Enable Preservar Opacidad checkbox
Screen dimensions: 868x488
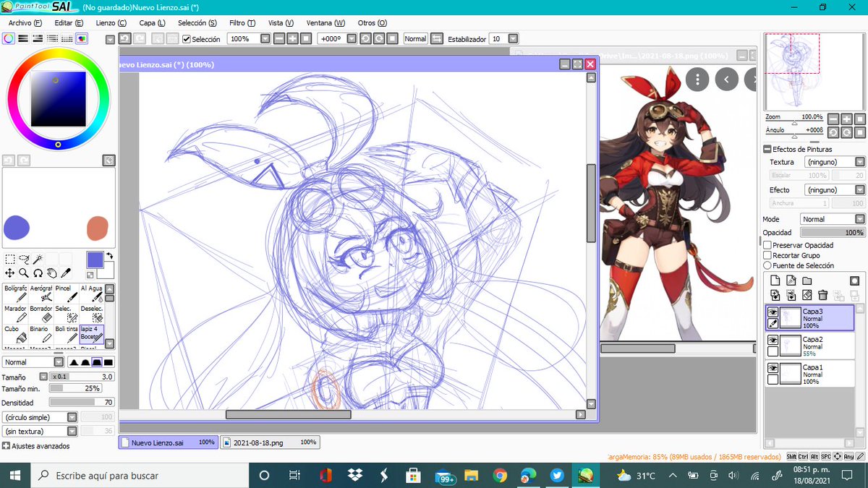[x=767, y=245]
